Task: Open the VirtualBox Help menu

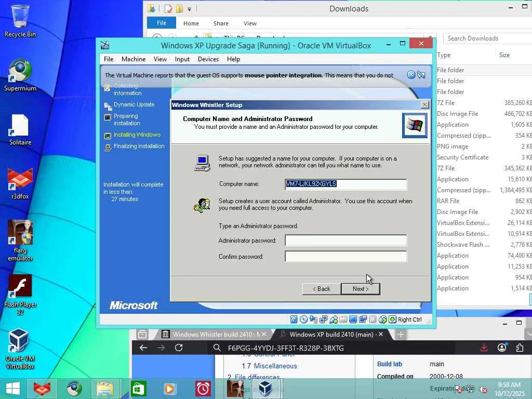Action: (x=233, y=59)
